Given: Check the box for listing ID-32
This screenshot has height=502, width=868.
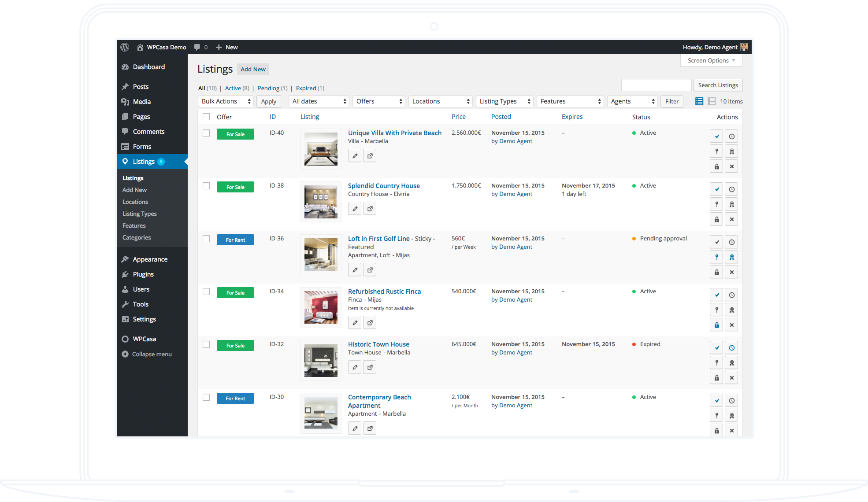Looking at the screenshot, I should pos(206,344).
